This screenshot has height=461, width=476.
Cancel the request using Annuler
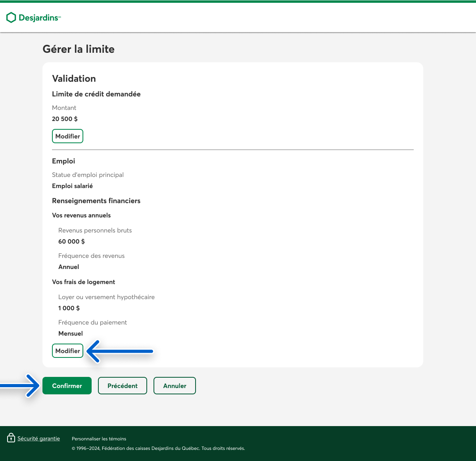point(175,386)
